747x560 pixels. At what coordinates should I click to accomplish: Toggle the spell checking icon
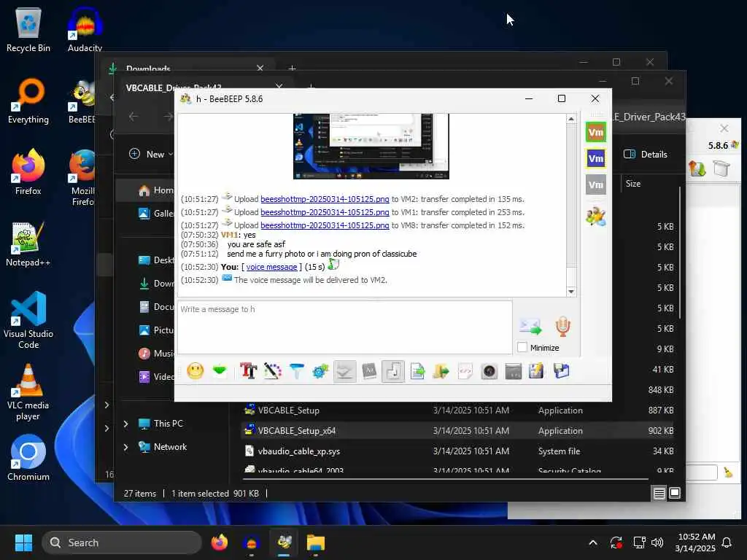click(x=344, y=371)
